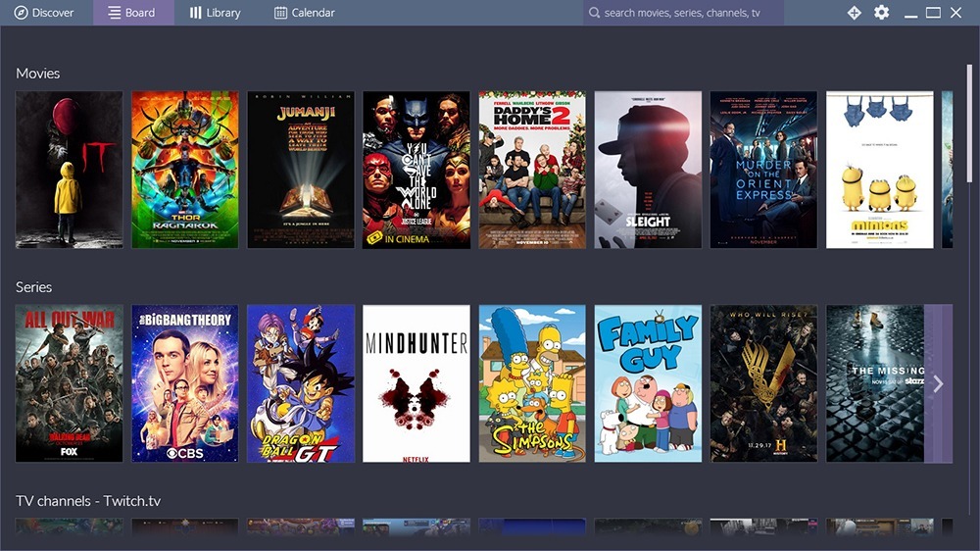Open settings via the gear icon
The width and height of the screenshot is (980, 551).
pos(881,13)
